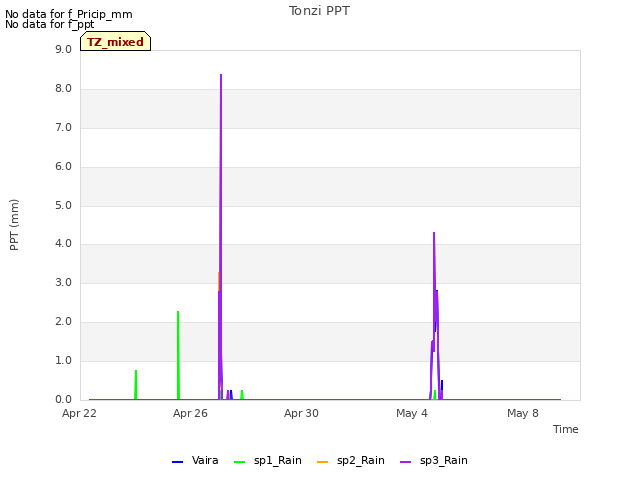Click the TZ_mixed annotation label
The image size is (640, 480).
116,42
